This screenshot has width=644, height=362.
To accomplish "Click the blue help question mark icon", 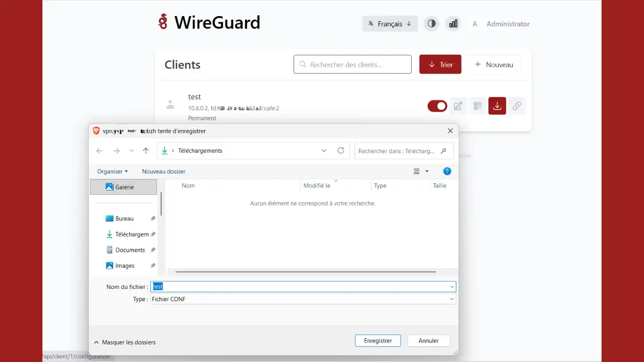I will [x=447, y=172].
